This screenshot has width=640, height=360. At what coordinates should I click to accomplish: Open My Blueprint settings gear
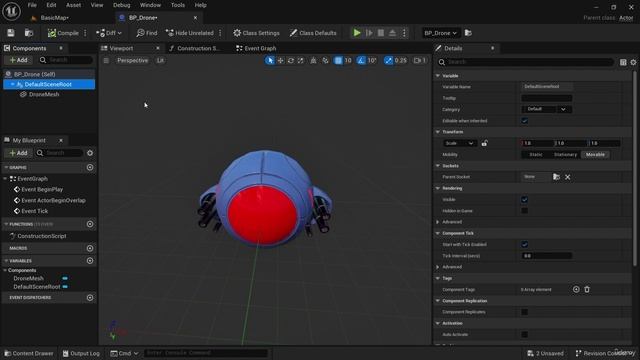(x=90, y=153)
